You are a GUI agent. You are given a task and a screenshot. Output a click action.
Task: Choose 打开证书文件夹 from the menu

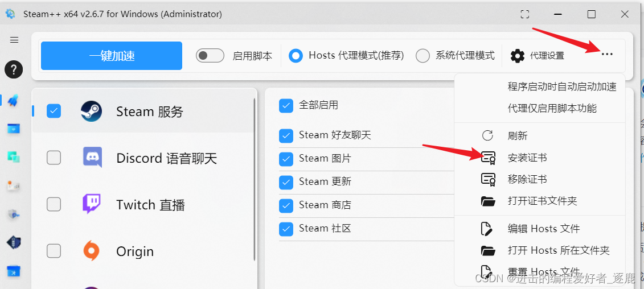(540, 201)
